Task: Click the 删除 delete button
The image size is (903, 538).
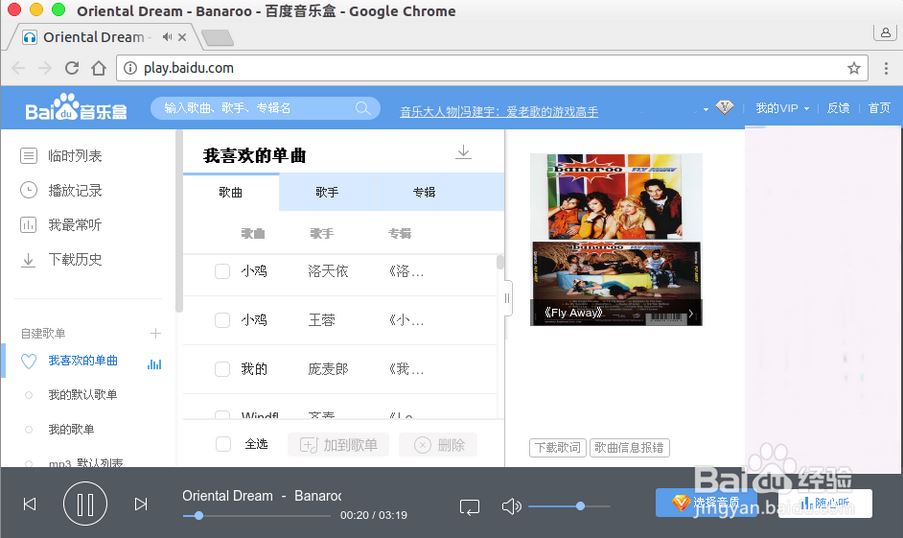Action: [439, 445]
